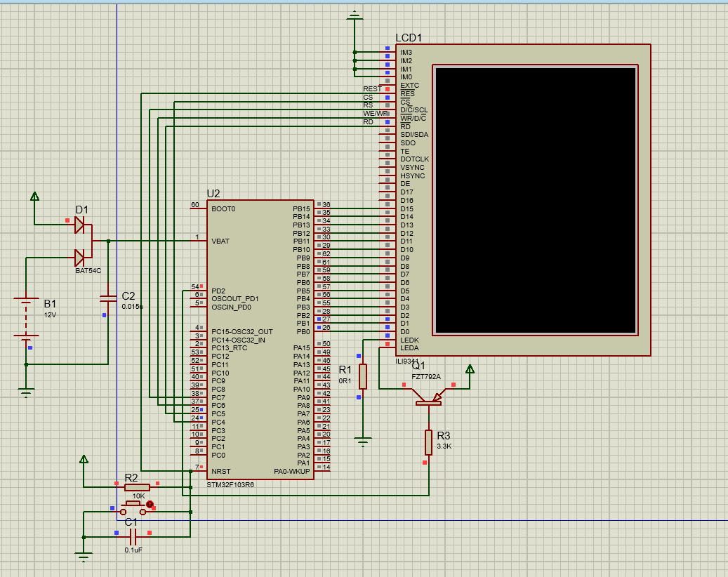728x577 pixels.
Task: Click the ground terminal above LCD1 IM pins
Action: [x=355, y=15]
